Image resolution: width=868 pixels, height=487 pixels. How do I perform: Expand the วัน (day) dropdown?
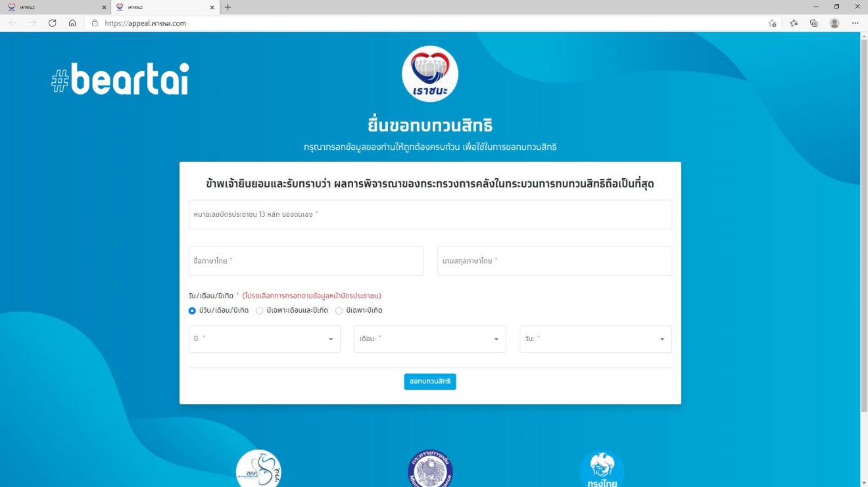[x=596, y=339]
